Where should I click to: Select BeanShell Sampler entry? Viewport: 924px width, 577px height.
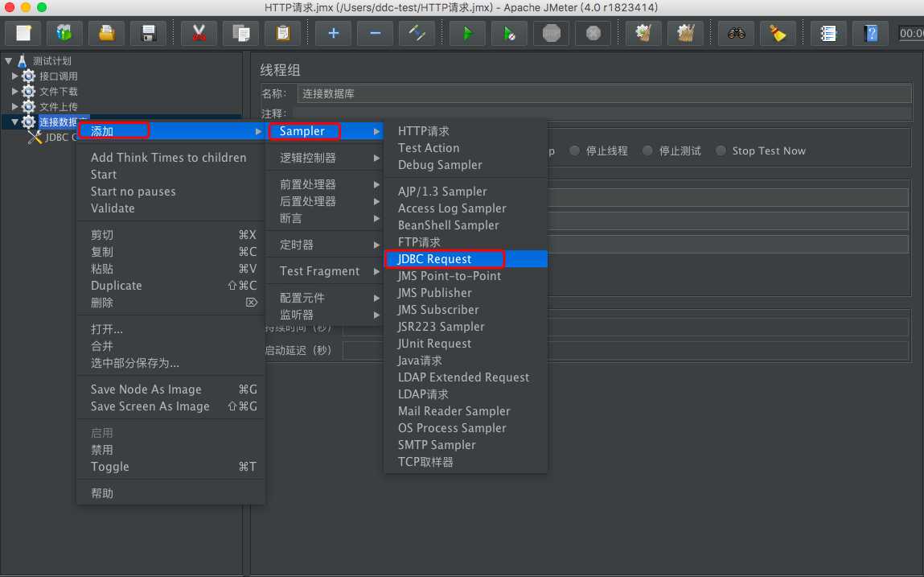click(x=466, y=225)
